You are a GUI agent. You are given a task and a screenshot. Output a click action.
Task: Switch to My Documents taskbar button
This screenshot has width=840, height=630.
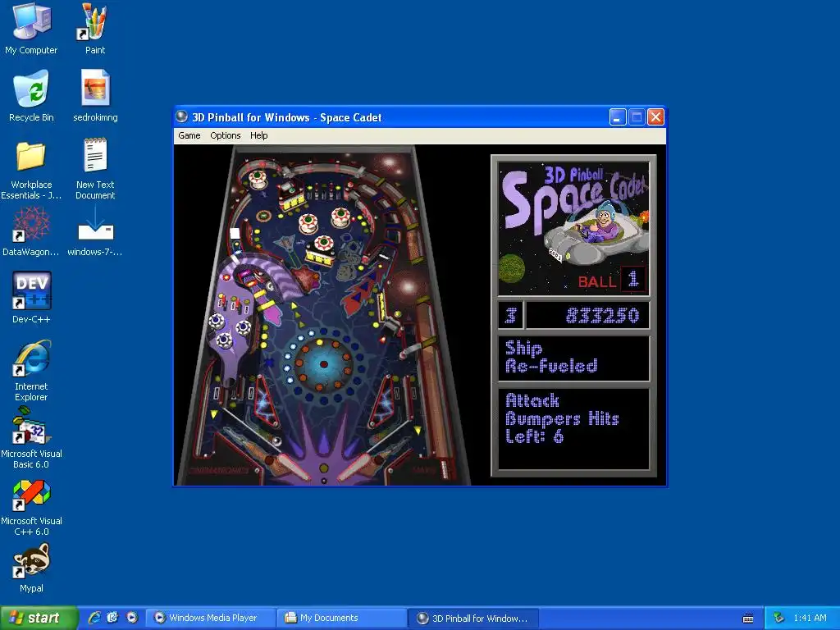click(341, 619)
